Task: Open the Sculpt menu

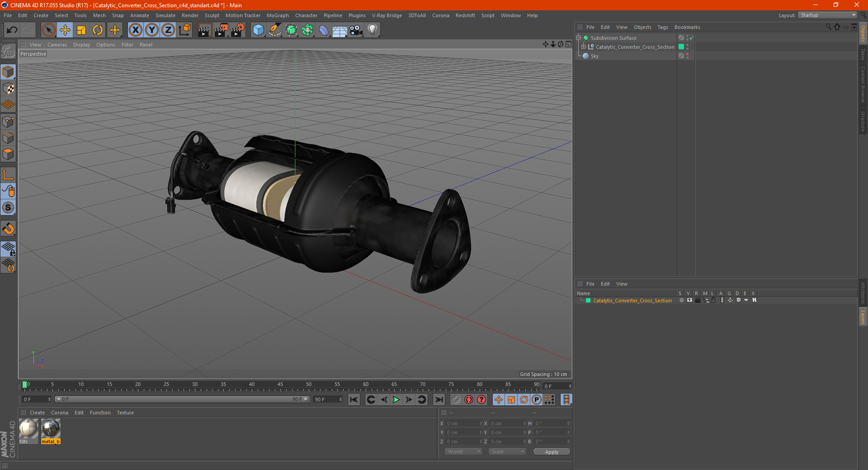Action: point(212,15)
